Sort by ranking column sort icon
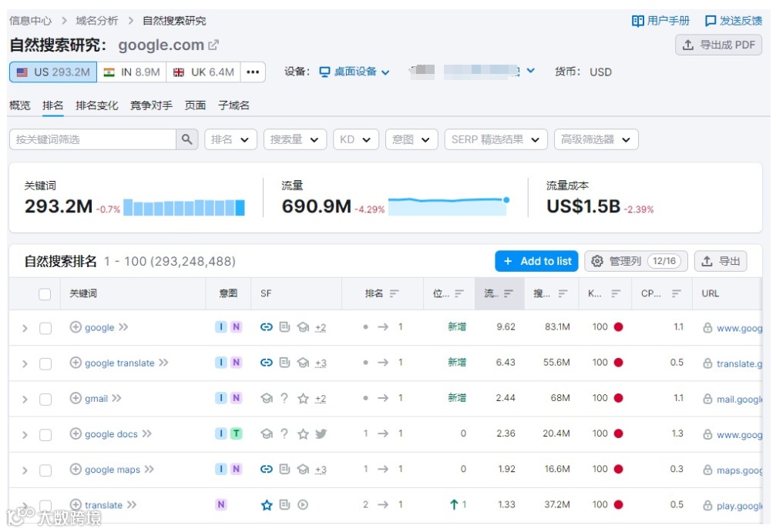776x532 pixels. tap(394, 293)
